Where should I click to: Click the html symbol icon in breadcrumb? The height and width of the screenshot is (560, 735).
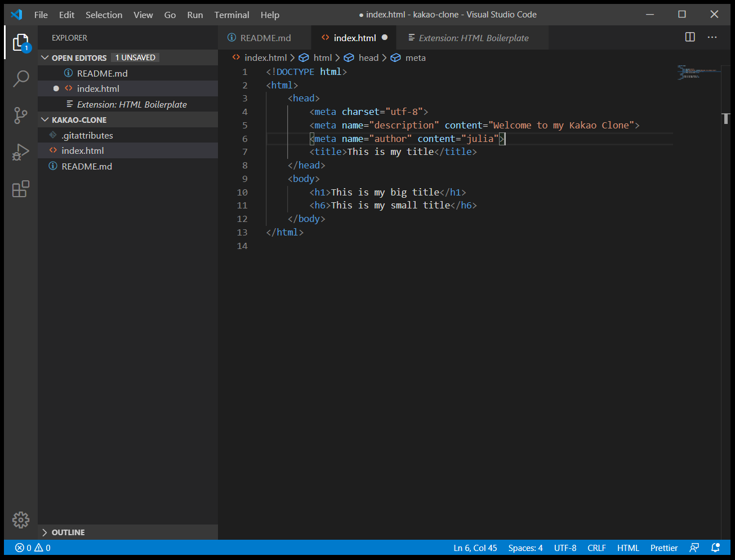(x=304, y=57)
